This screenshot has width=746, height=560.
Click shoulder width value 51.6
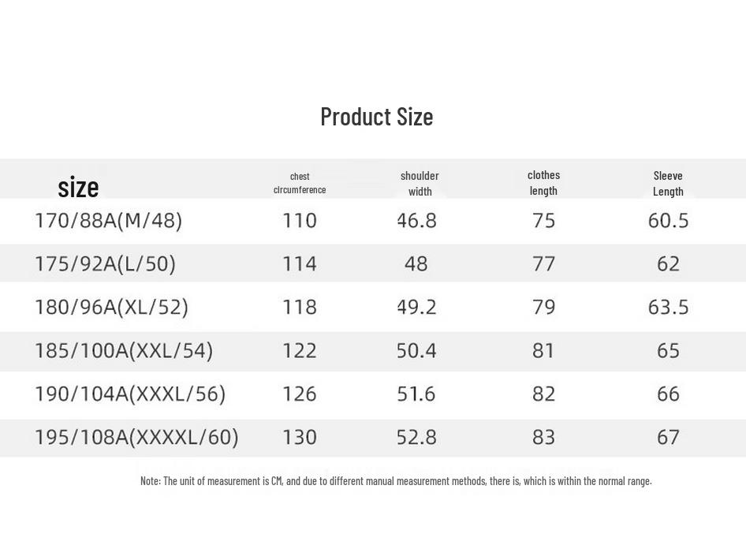pyautogui.click(x=416, y=394)
